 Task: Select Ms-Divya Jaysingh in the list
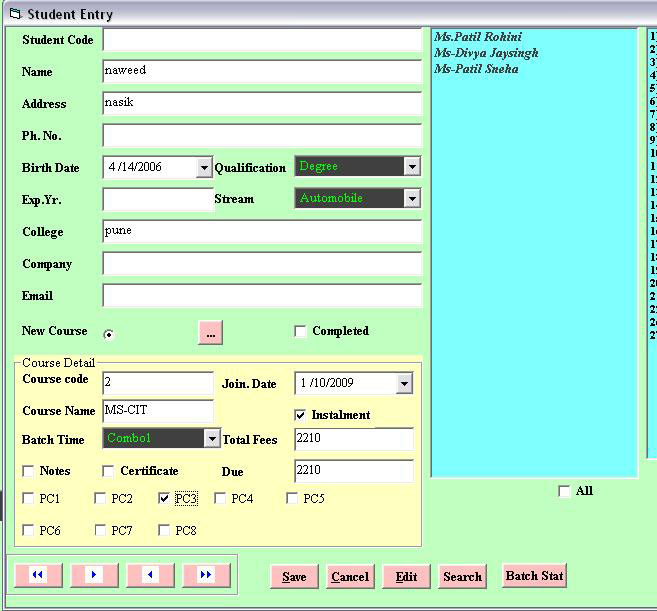[486, 53]
